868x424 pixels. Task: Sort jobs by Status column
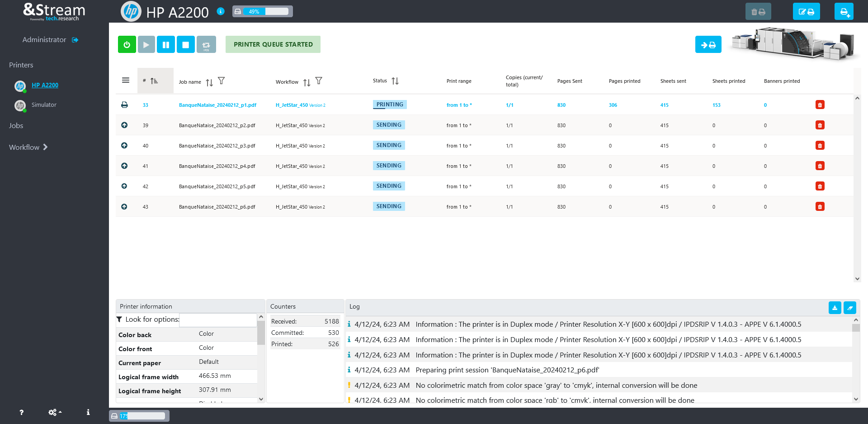[x=395, y=81]
